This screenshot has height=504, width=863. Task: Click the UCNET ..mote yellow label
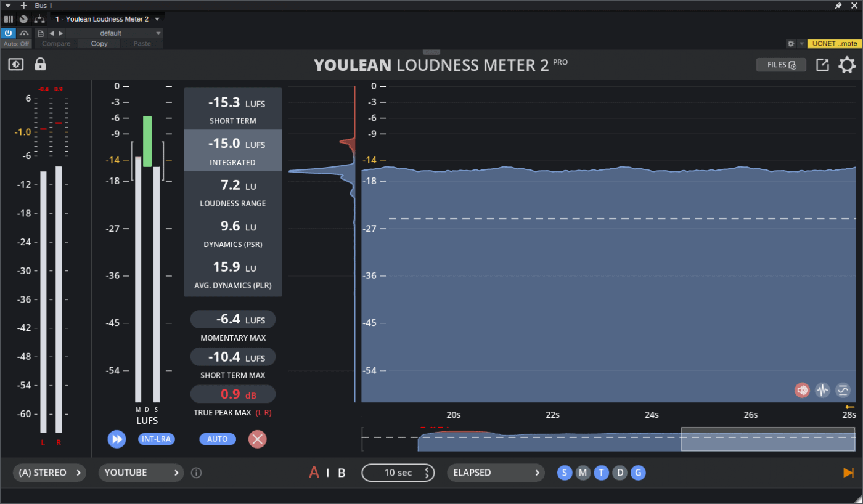(834, 44)
